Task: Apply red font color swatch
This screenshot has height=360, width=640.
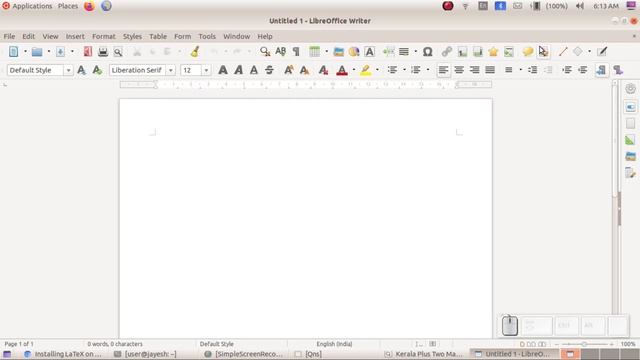Action: pos(342,70)
